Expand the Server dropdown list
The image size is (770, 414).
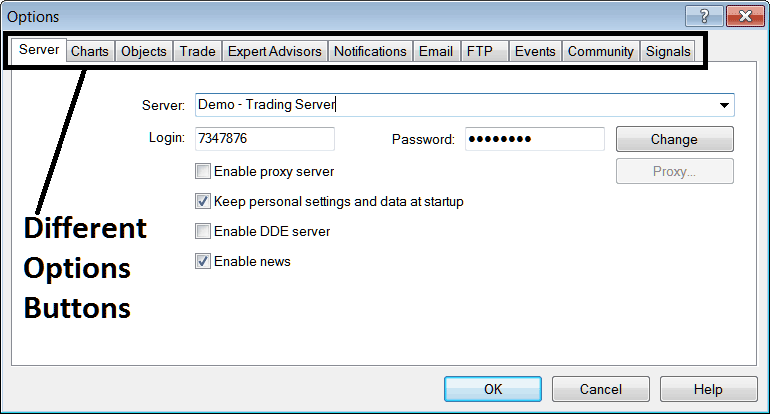[x=723, y=105]
